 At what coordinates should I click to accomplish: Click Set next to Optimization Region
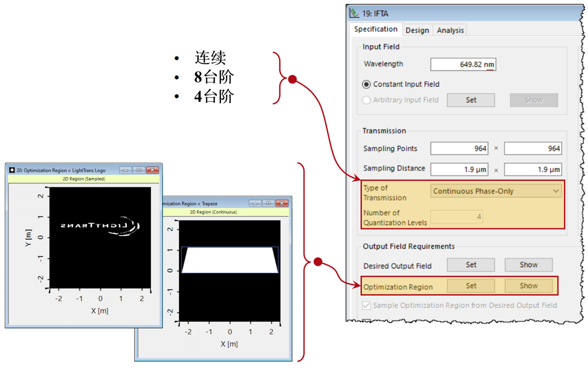471,286
